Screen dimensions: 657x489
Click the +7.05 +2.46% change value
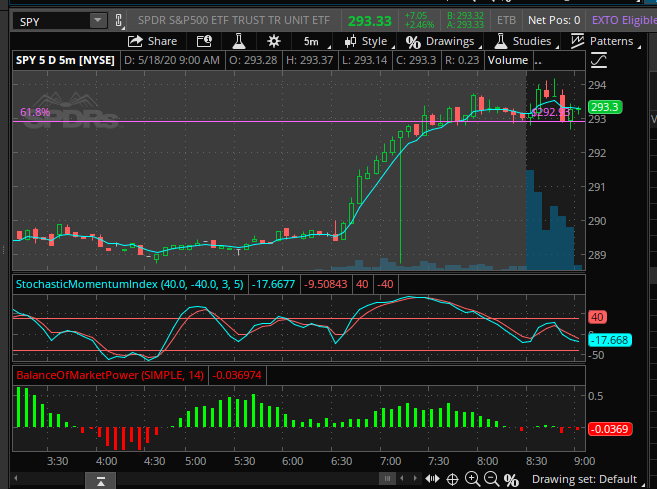pos(419,20)
